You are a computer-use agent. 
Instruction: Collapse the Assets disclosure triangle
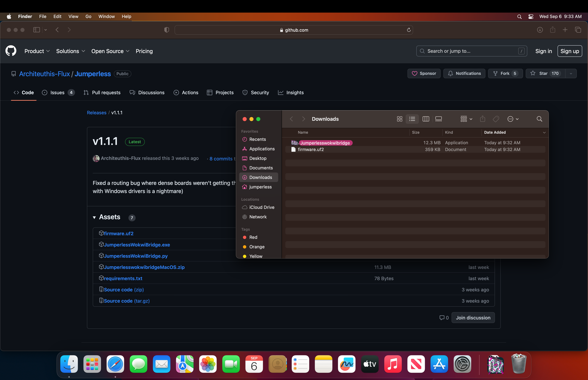coord(94,217)
